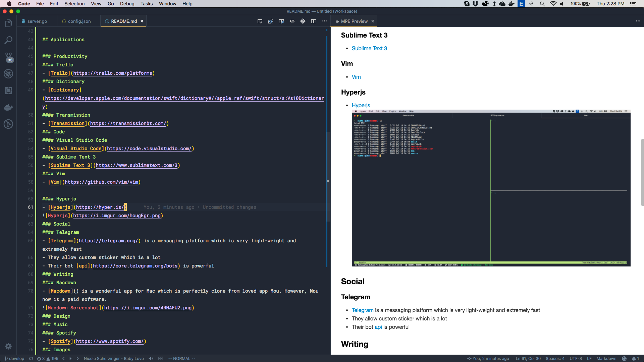Click the preview pane vertical scrollbar
Image resolution: width=644 pixels, height=362 pixels.
tap(642, 173)
